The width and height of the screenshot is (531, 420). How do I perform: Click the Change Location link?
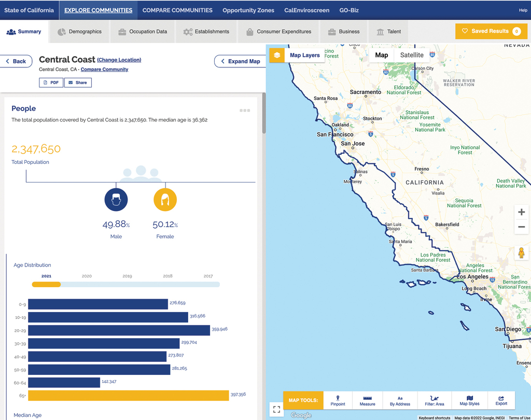[119, 60]
